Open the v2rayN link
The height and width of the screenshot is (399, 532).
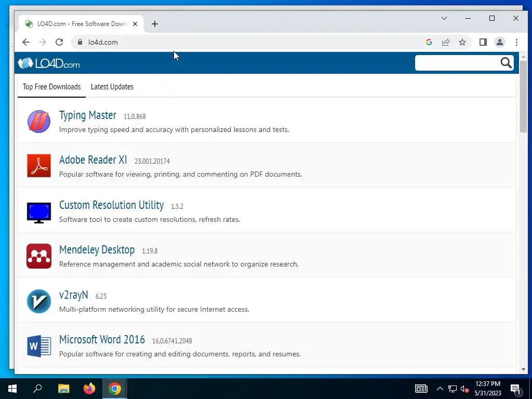[x=73, y=295]
